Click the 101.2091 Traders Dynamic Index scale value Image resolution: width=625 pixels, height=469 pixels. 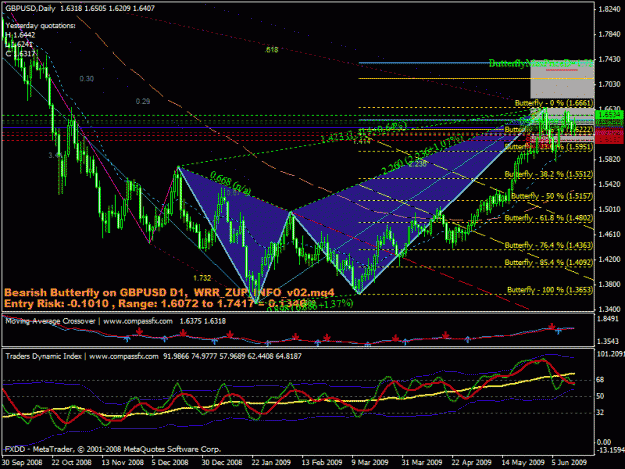tap(610, 354)
